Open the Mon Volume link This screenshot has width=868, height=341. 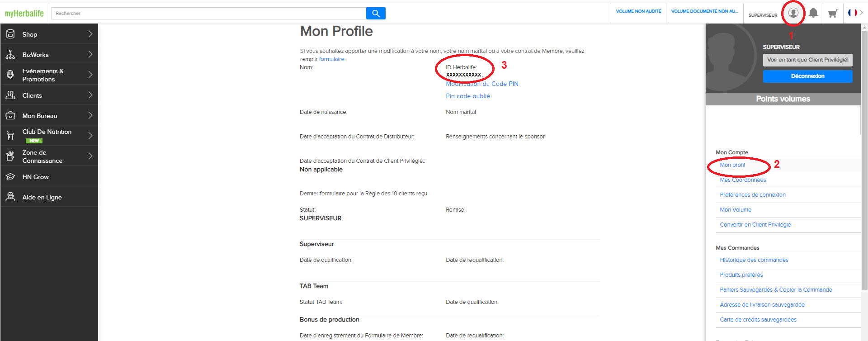(736, 210)
